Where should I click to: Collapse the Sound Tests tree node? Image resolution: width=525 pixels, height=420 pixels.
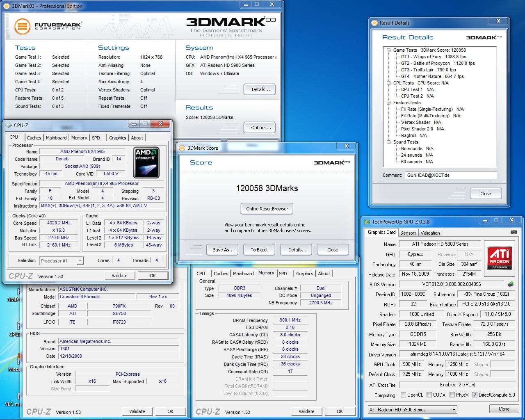[x=389, y=142]
